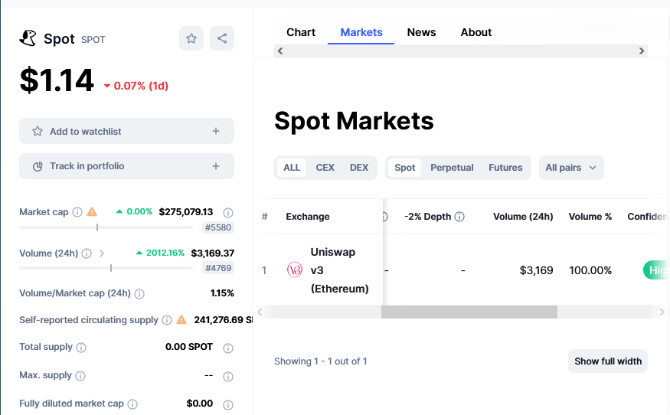The image size is (670, 415).
Task: Click the tab bar right scroll arrow
Action: (641, 51)
